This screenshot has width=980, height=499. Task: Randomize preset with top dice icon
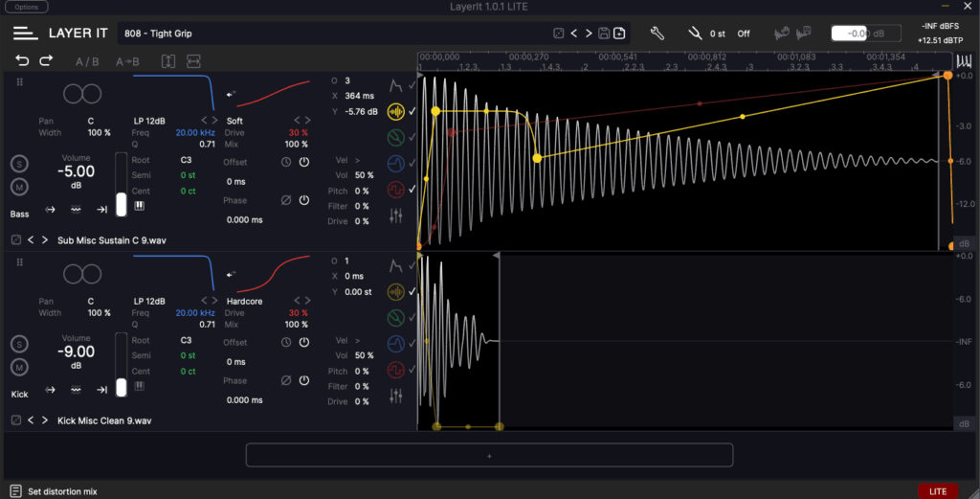(558, 34)
